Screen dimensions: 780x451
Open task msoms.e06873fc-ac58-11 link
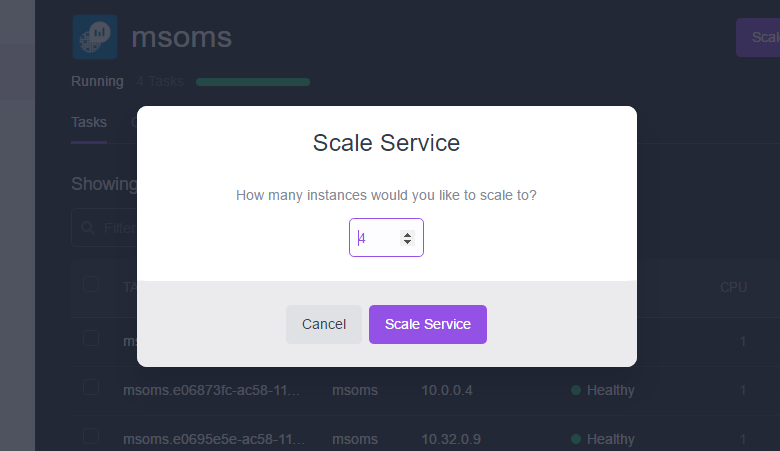point(211,390)
